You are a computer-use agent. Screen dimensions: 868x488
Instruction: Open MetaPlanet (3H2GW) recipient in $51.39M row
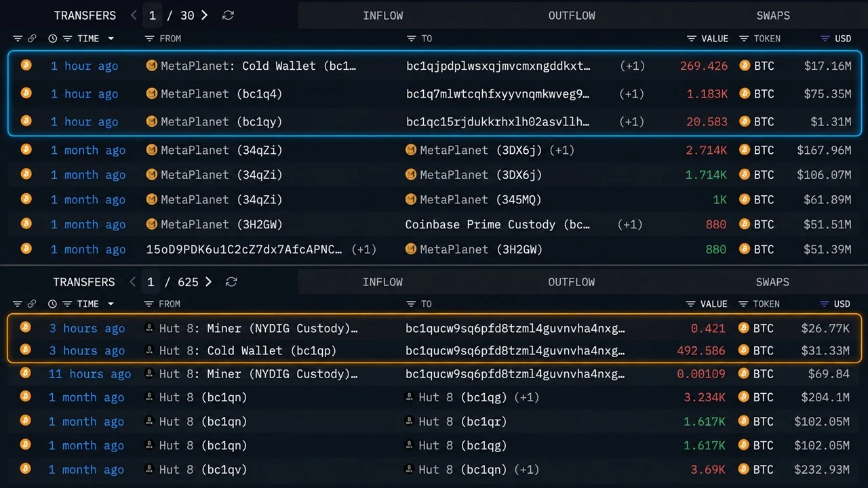481,249
